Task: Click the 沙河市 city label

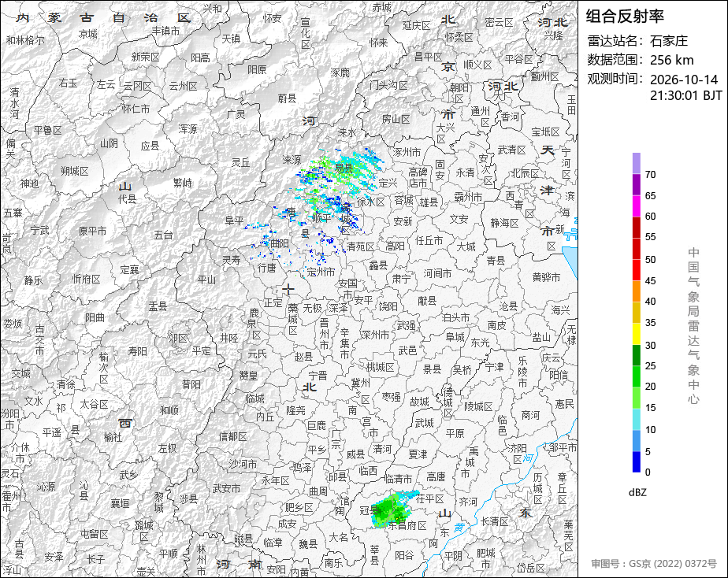Action: 243,463
